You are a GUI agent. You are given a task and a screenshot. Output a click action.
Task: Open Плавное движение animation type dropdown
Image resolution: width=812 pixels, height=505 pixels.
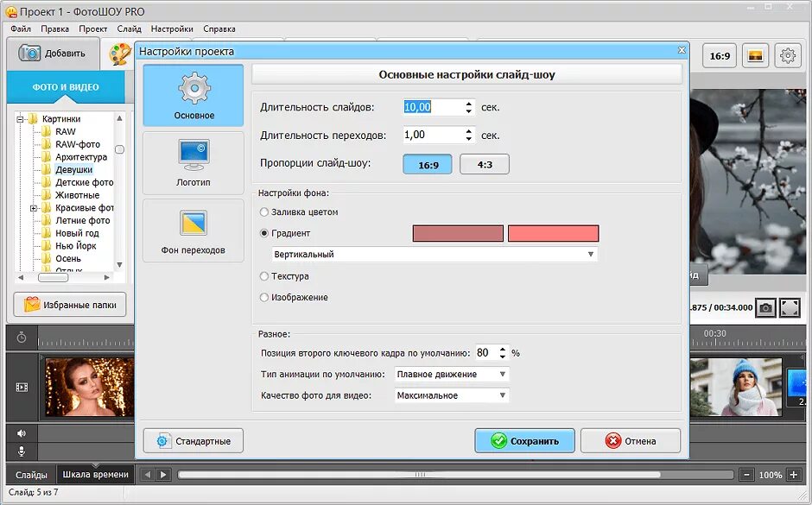[x=452, y=374]
